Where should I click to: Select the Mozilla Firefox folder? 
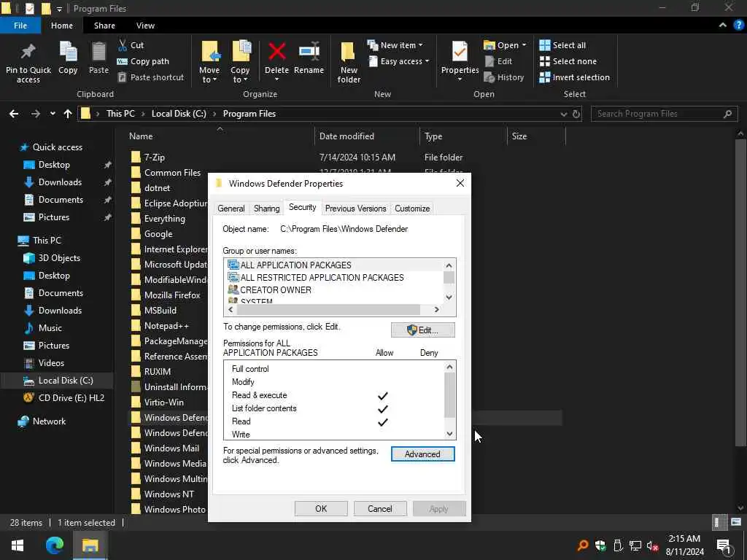pos(171,295)
